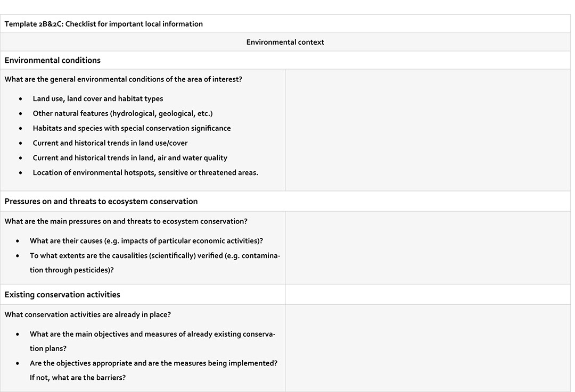Click the blank cell beside Existing conservation activities
The image size is (575, 392).
click(428, 295)
